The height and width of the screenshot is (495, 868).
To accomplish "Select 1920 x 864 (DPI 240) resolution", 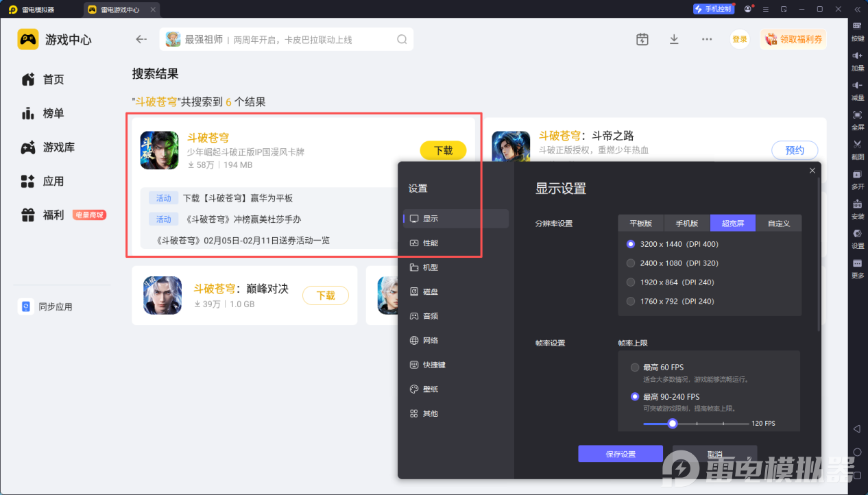I will (631, 282).
